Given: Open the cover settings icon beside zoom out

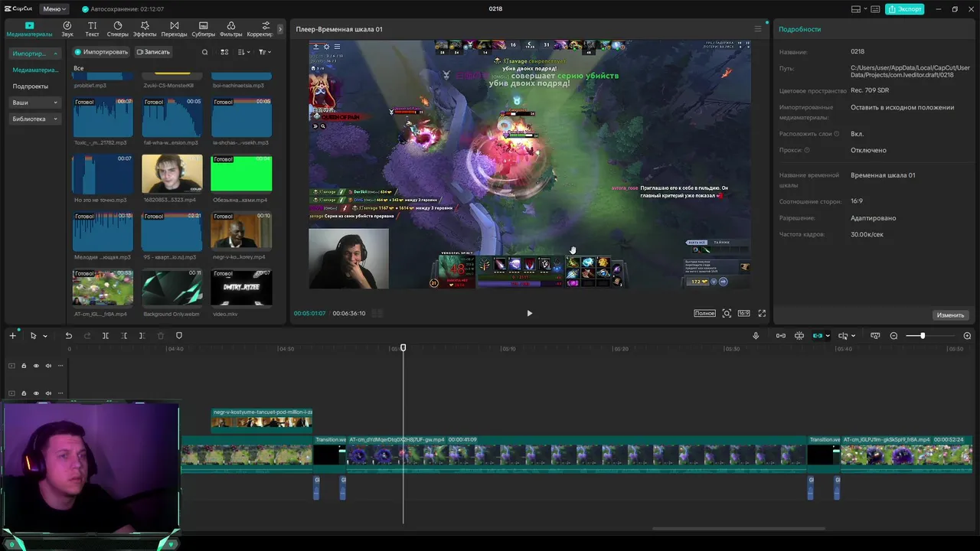Looking at the screenshot, I should coord(874,336).
